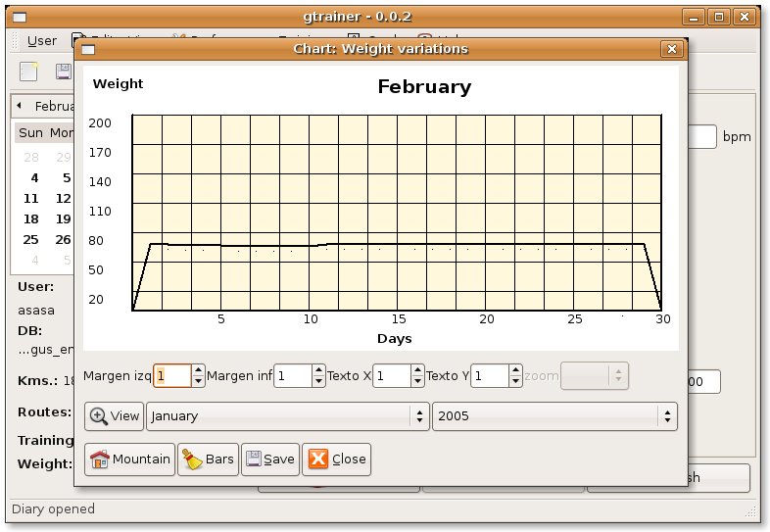The height and width of the screenshot is (532, 770).
Task: Open the 2005 year dropdown
Action: pos(554,416)
